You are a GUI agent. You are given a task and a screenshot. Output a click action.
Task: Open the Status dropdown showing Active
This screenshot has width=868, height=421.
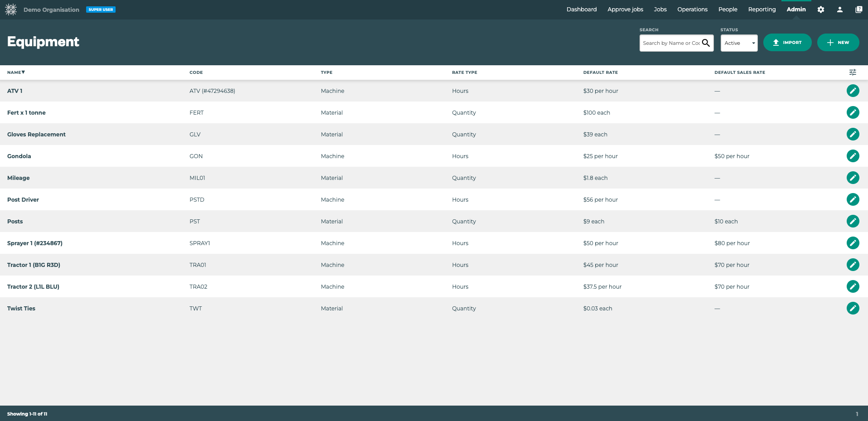point(739,43)
